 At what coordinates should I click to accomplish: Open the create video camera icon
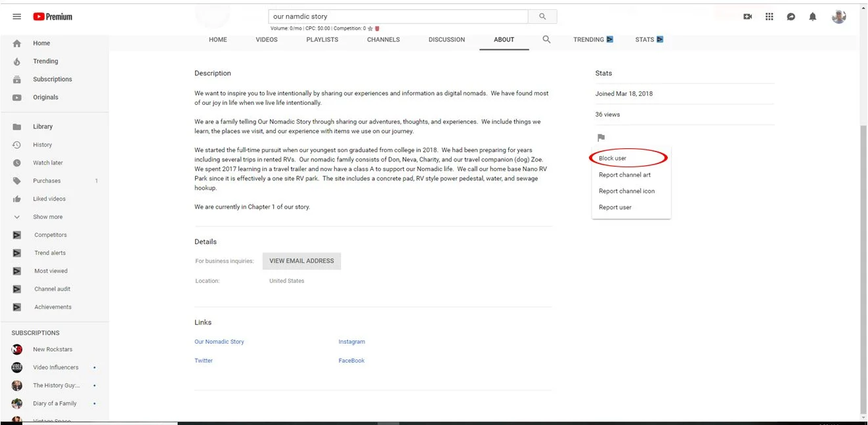coord(747,17)
